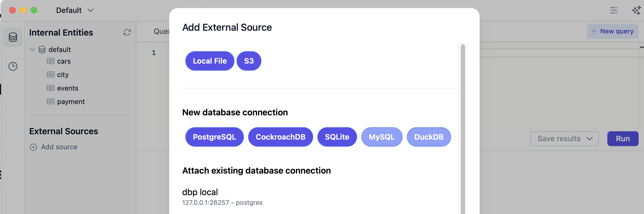Click the yellow window minimize button
This screenshot has height=214, width=644.
pos(23,10)
